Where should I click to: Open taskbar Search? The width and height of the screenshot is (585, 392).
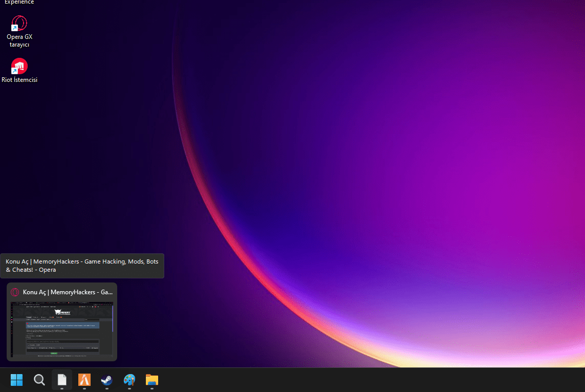[x=39, y=380]
